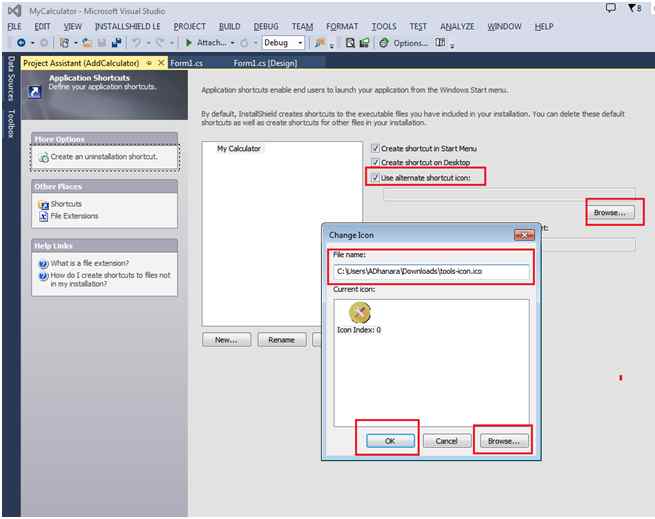Click OK in the Change Icon dialog
The width and height of the screenshot is (655, 519).
pos(390,441)
